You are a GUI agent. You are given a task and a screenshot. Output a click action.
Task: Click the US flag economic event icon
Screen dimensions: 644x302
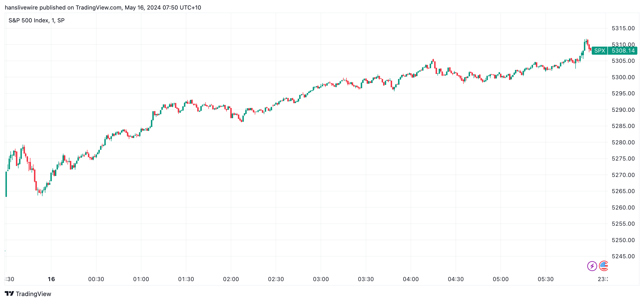(x=604, y=266)
